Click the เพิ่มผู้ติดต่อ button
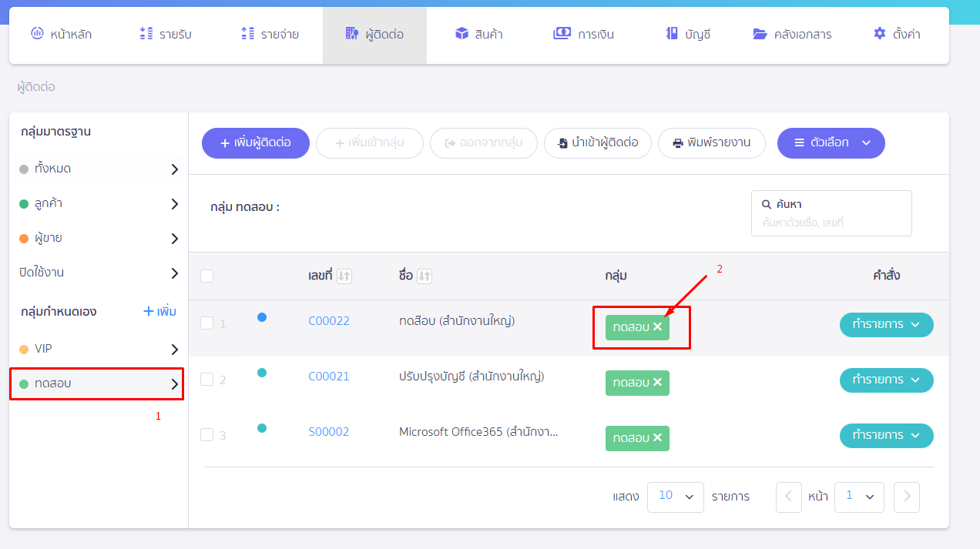Screen dimensions: 980x549 coord(255,142)
